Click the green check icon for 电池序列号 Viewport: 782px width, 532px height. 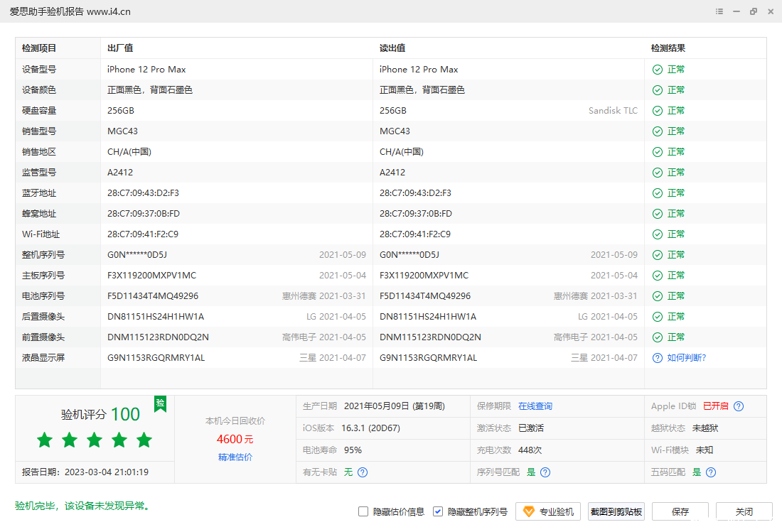[x=658, y=296]
